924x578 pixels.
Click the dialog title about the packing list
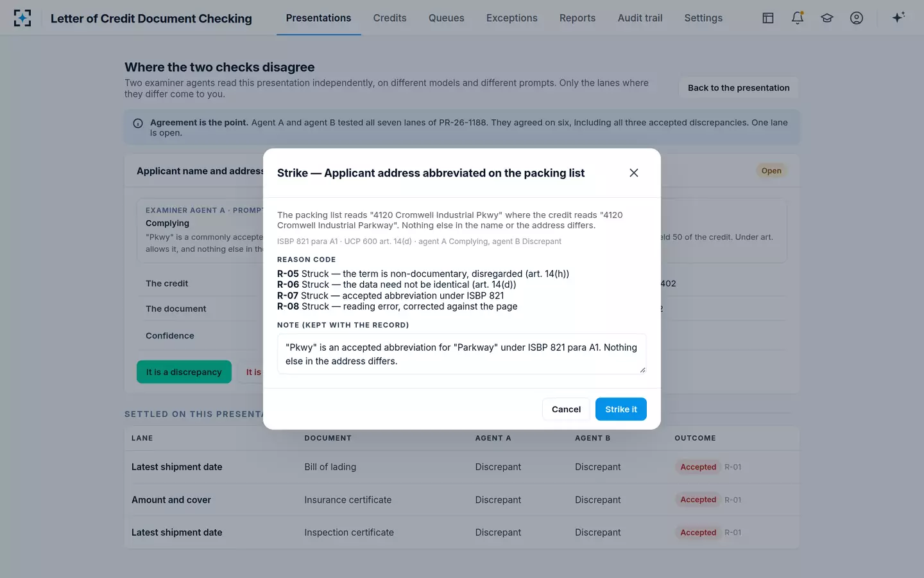coord(431,173)
